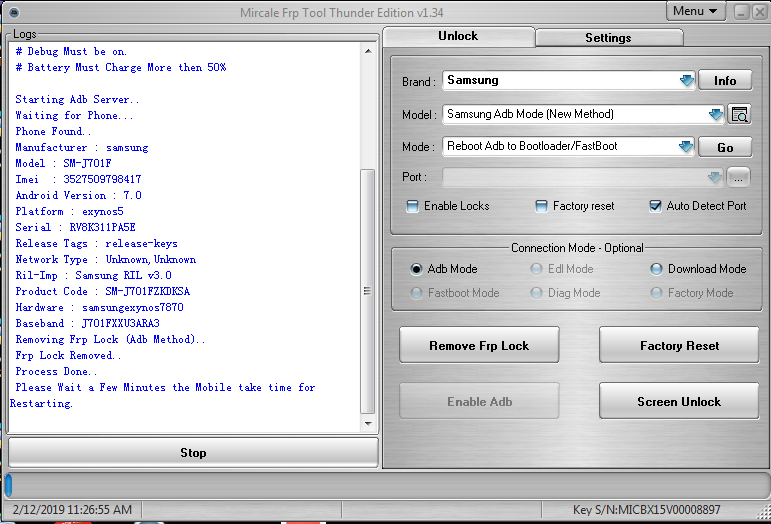Click the progress bar at the bottom

point(386,485)
